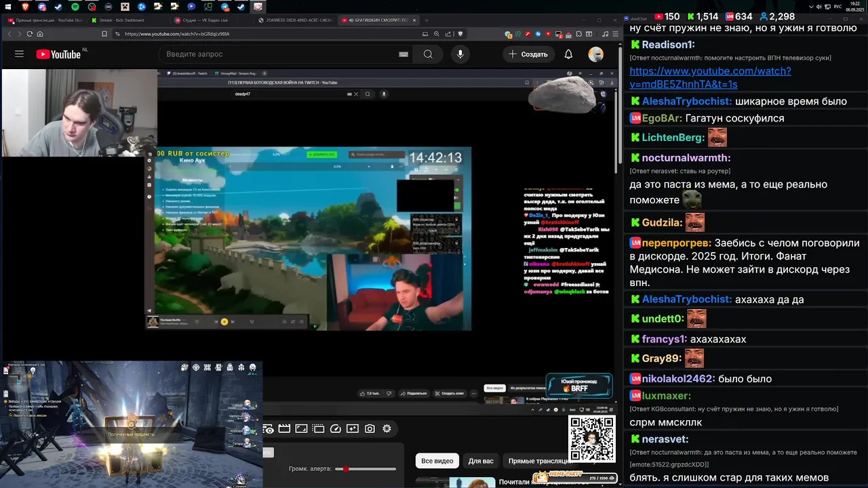
Task: Click the Поделиться share button under the video
Action: [x=414, y=393]
